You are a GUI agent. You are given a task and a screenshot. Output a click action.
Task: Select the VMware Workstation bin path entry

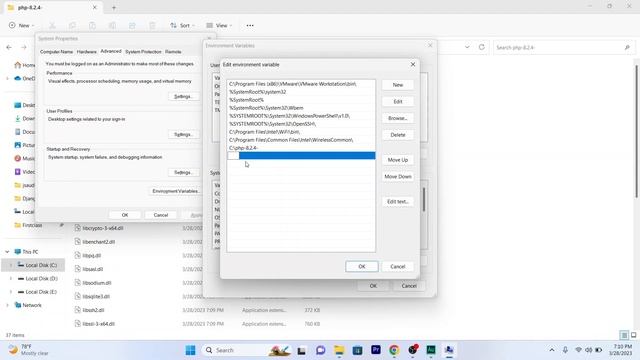pyautogui.click(x=301, y=84)
